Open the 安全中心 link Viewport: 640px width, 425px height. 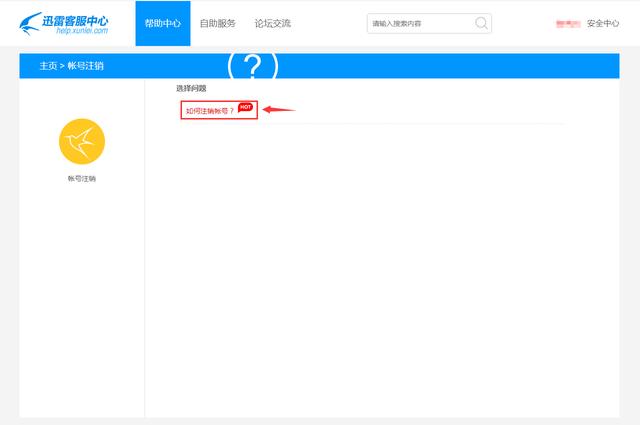tap(603, 23)
